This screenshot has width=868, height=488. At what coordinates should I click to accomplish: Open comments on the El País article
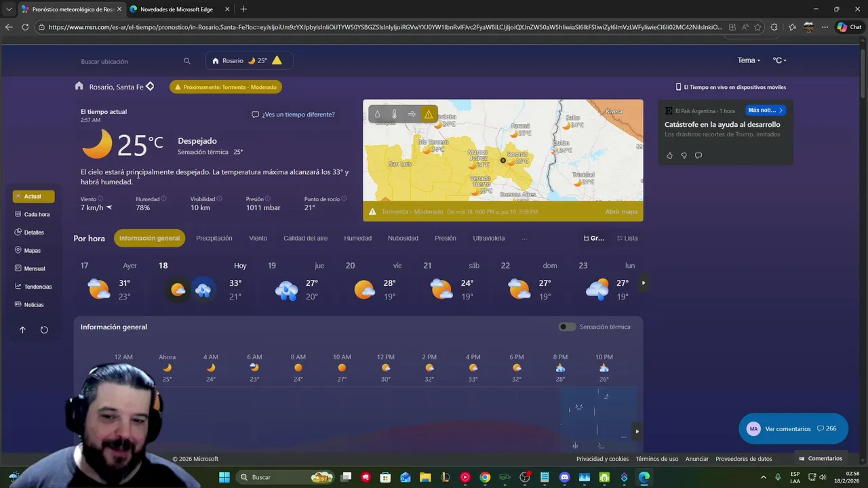(x=698, y=155)
